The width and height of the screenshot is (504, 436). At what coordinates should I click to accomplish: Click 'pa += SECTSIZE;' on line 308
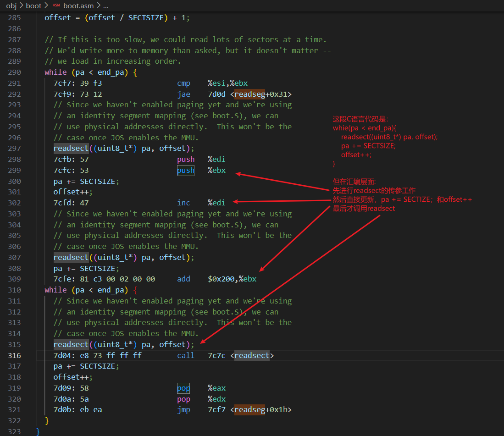86,268
